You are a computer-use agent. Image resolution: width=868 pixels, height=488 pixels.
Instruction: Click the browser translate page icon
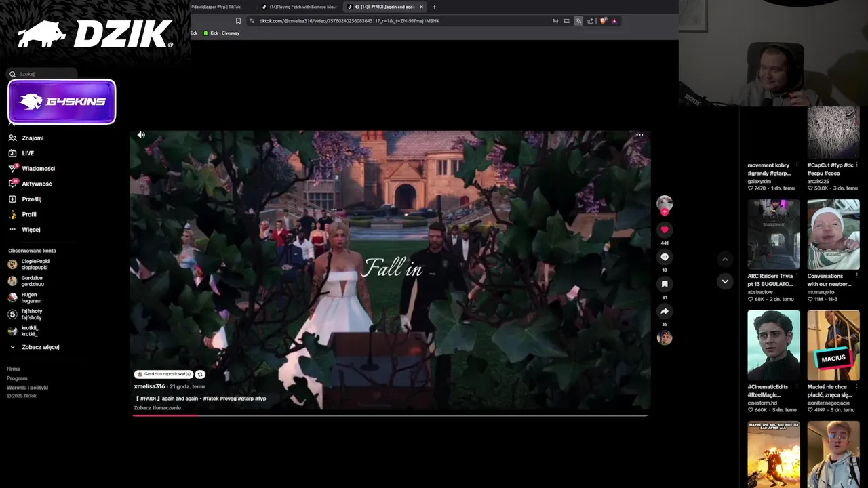click(578, 21)
